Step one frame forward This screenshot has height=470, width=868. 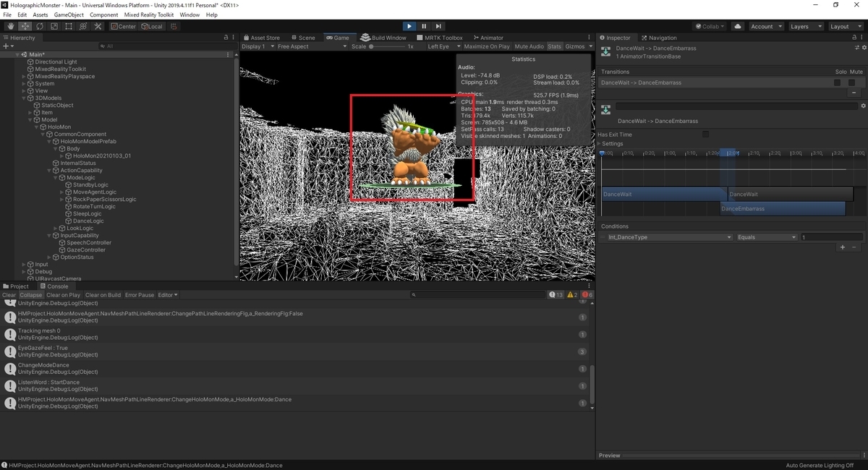[438, 26]
